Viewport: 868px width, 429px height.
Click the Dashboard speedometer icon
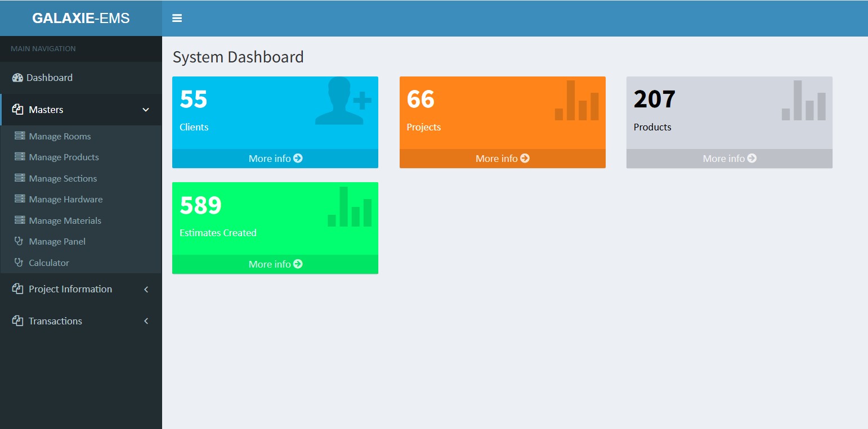(x=17, y=78)
